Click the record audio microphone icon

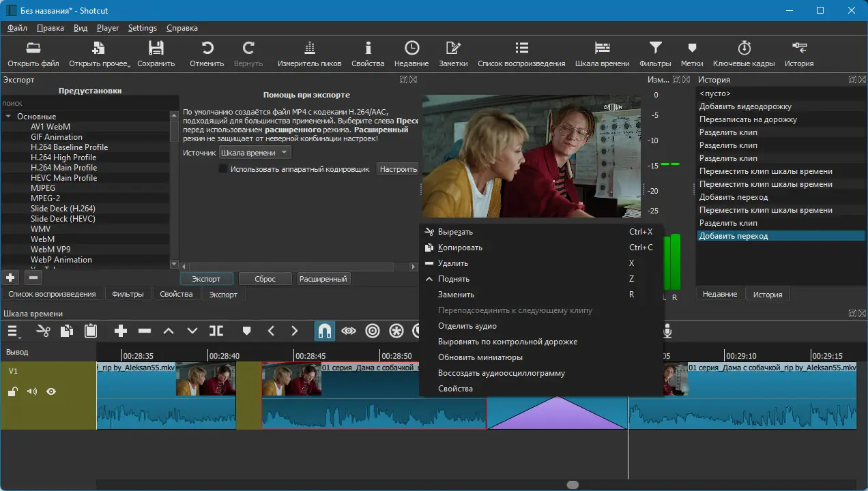tap(668, 331)
